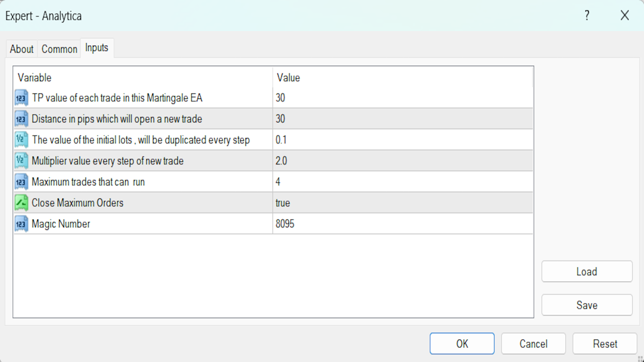
Task: Reset inputs with the Reset button
Action: click(605, 344)
